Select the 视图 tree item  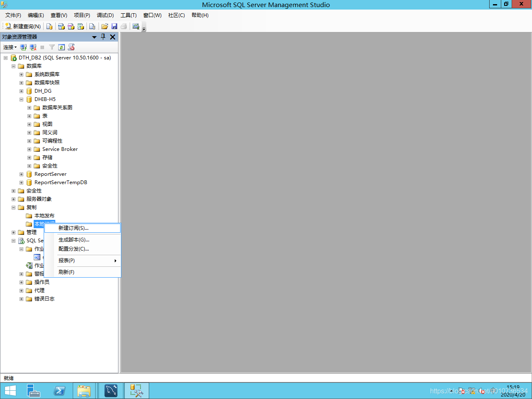[47, 124]
